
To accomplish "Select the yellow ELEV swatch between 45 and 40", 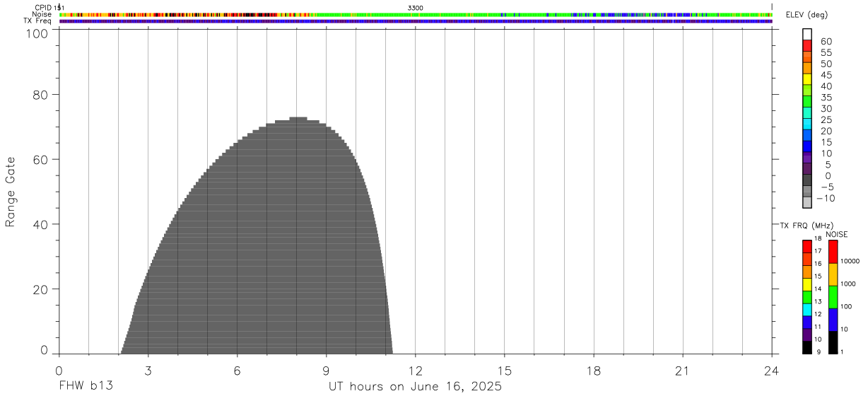I will (x=807, y=79).
